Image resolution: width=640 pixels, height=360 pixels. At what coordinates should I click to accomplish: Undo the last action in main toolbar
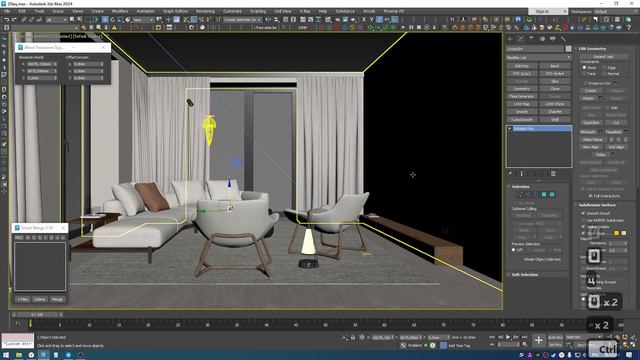click(x=7, y=20)
